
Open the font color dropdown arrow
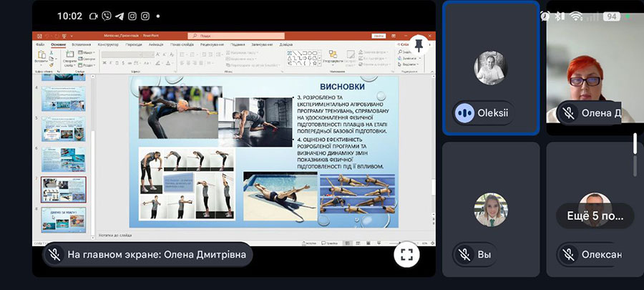click(172, 63)
